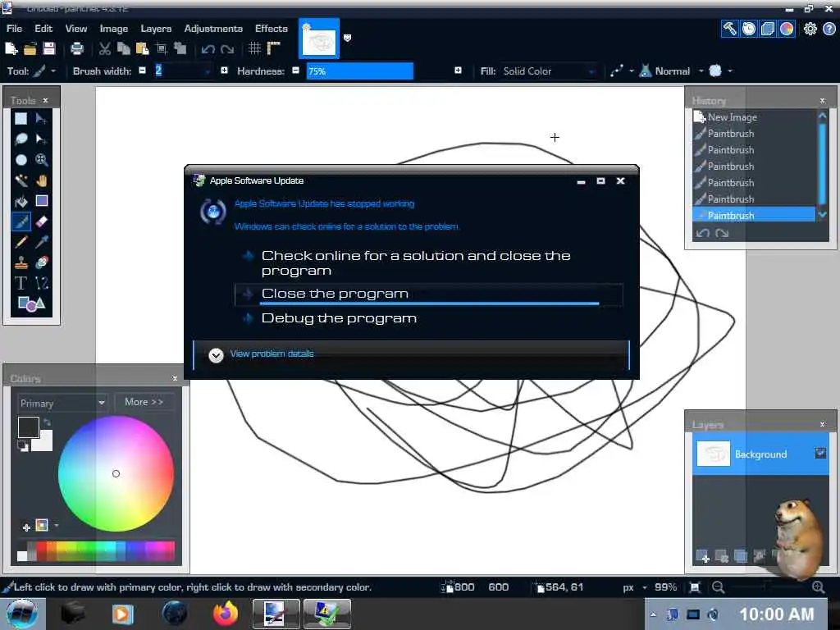This screenshot has height=630, width=840.
Task: Click the Paste clipboard icon
Action: 143,48
